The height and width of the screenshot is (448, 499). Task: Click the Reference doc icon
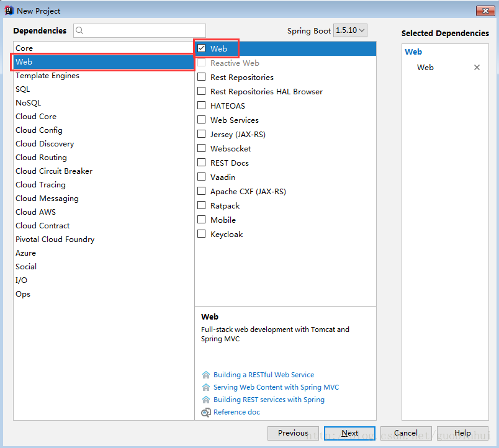click(x=206, y=413)
